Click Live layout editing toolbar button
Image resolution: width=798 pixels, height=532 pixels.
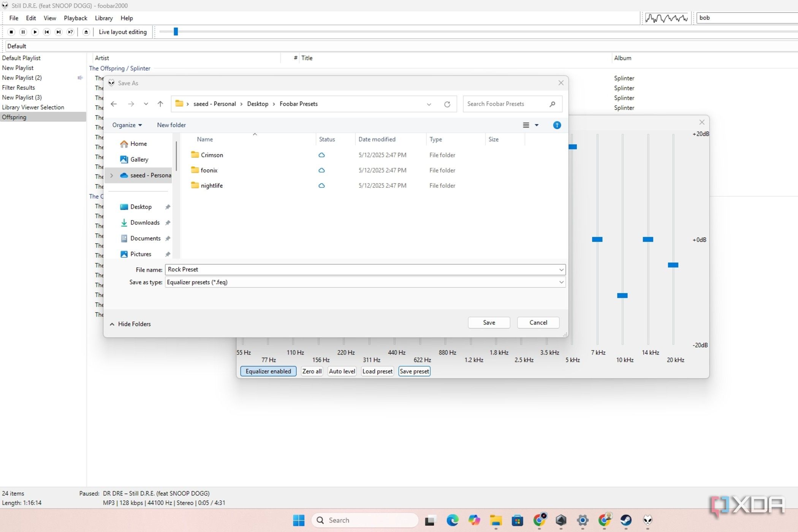coord(123,32)
